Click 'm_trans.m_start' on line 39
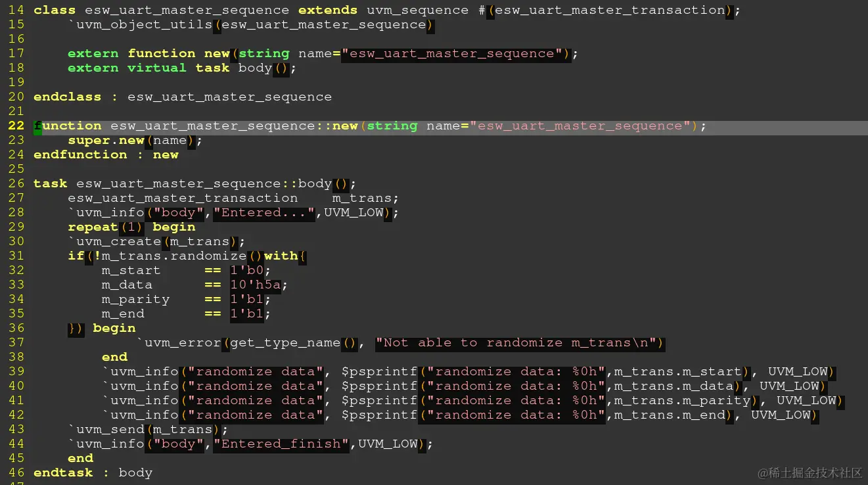The height and width of the screenshot is (485, 868). [x=678, y=372]
